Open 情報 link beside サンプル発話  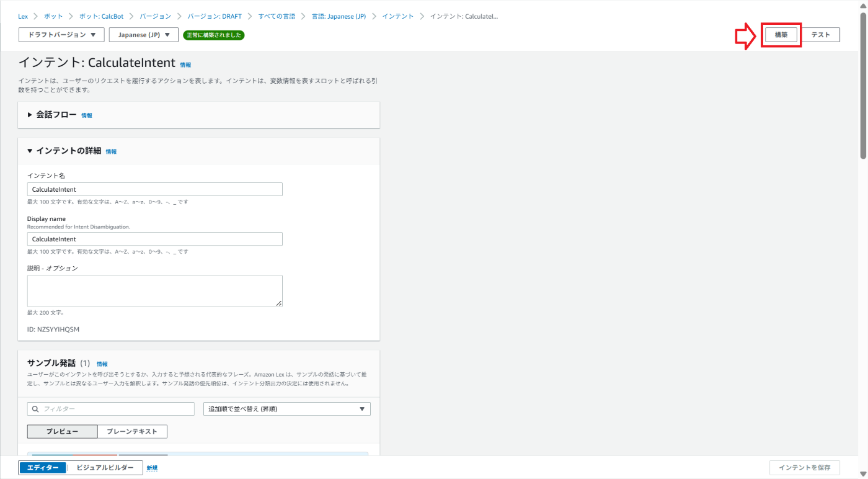click(x=102, y=364)
